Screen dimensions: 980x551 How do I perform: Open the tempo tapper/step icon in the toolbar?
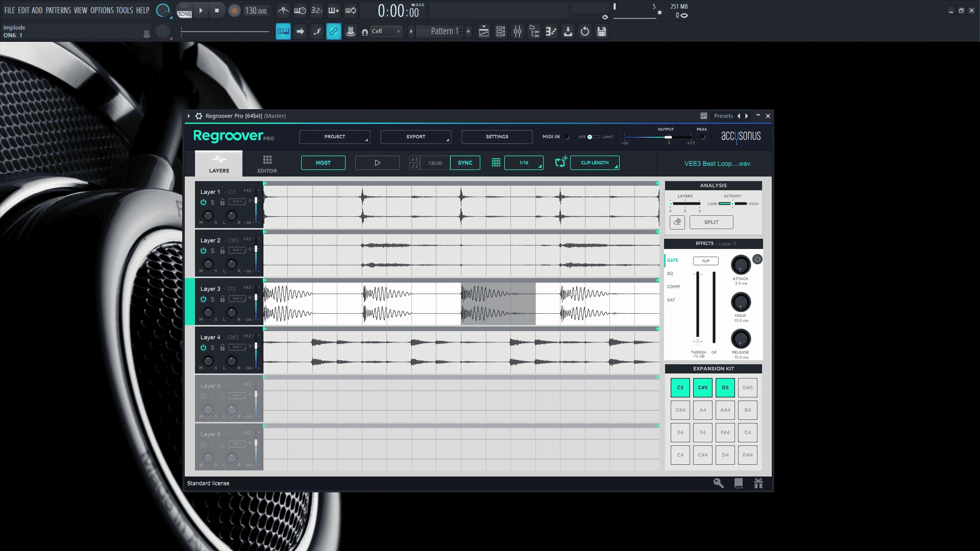[x=551, y=32]
